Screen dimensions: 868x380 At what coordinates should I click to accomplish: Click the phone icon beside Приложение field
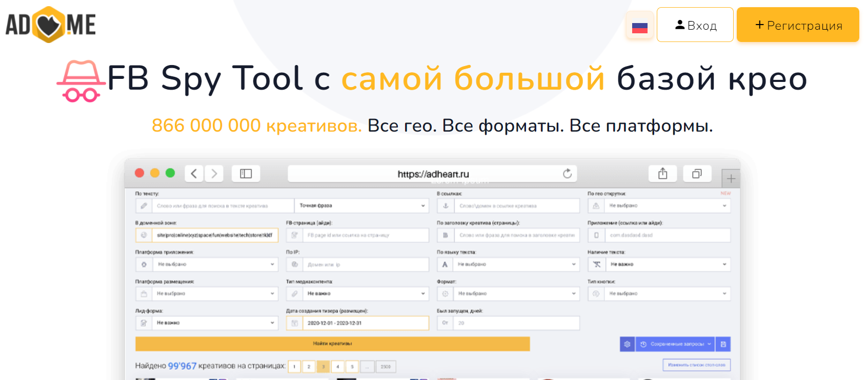coord(596,235)
